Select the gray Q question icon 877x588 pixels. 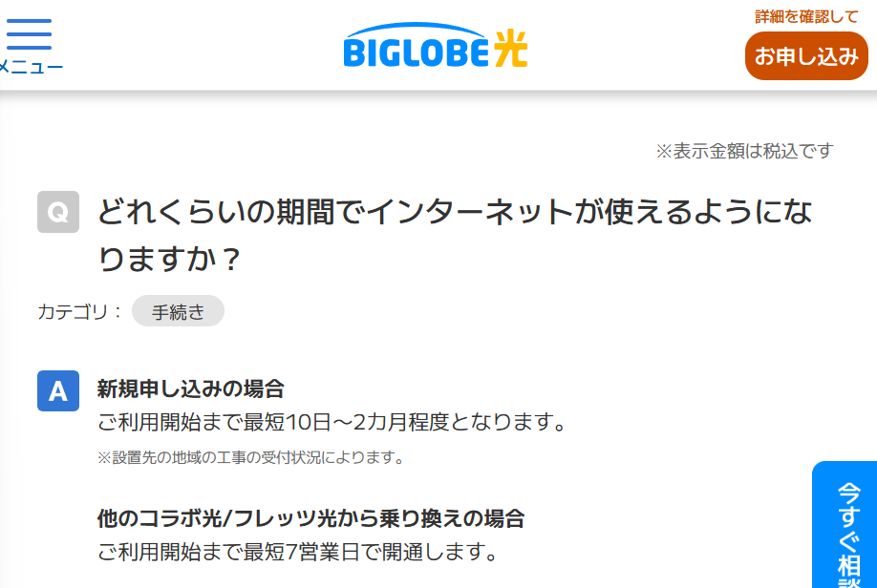coord(58,212)
